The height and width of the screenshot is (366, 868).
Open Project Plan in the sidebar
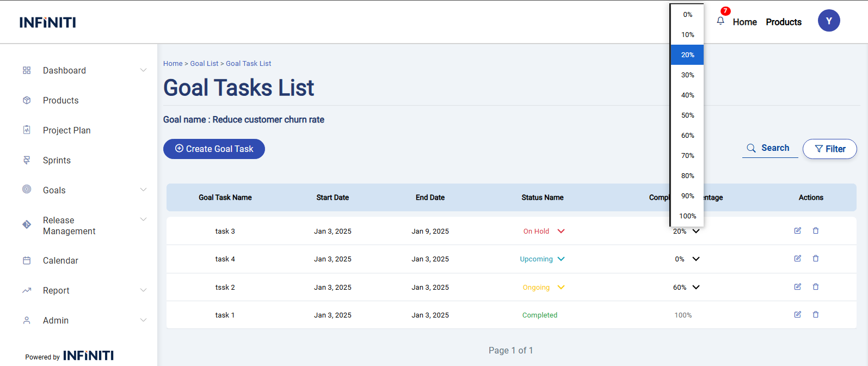[66, 130]
